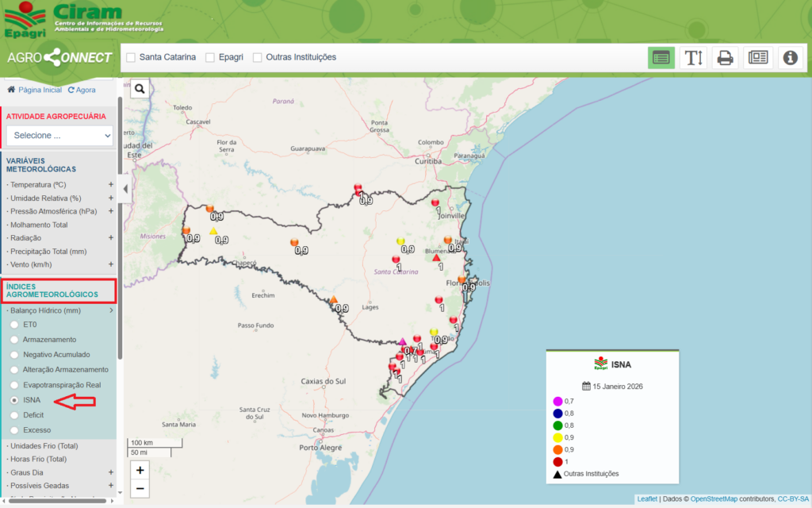Check the Epagri checkbox

[x=210, y=57]
